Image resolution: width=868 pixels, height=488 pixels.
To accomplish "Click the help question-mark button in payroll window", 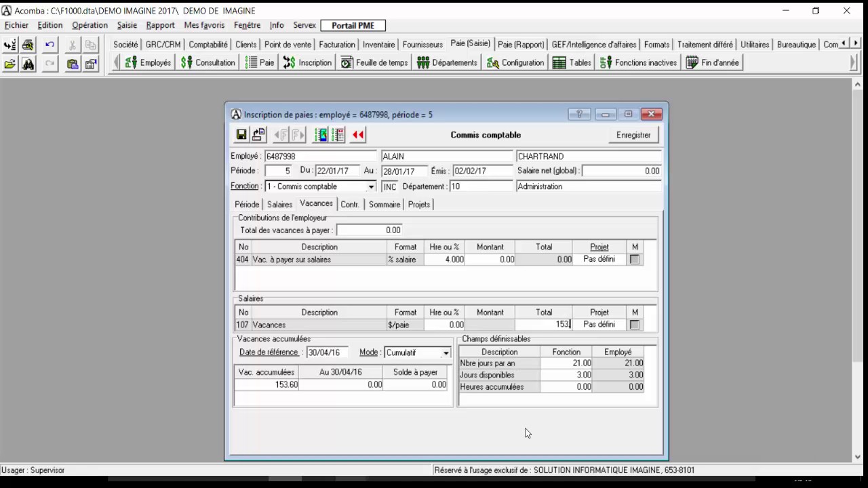I will pos(579,114).
